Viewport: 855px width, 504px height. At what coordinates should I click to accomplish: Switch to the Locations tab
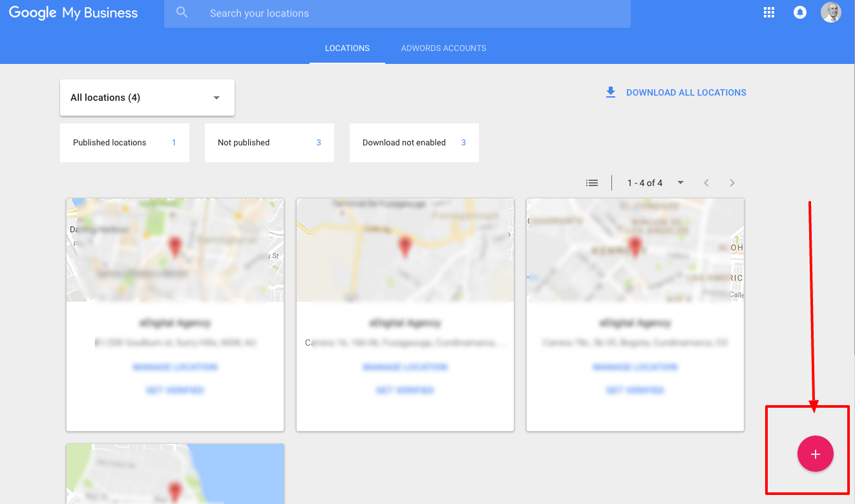[x=347, y=48]
